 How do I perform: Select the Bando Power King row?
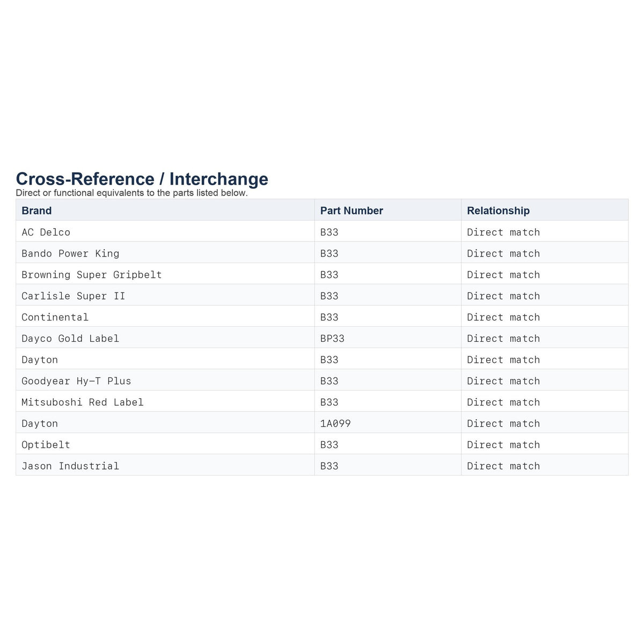[x=322, y=253]
